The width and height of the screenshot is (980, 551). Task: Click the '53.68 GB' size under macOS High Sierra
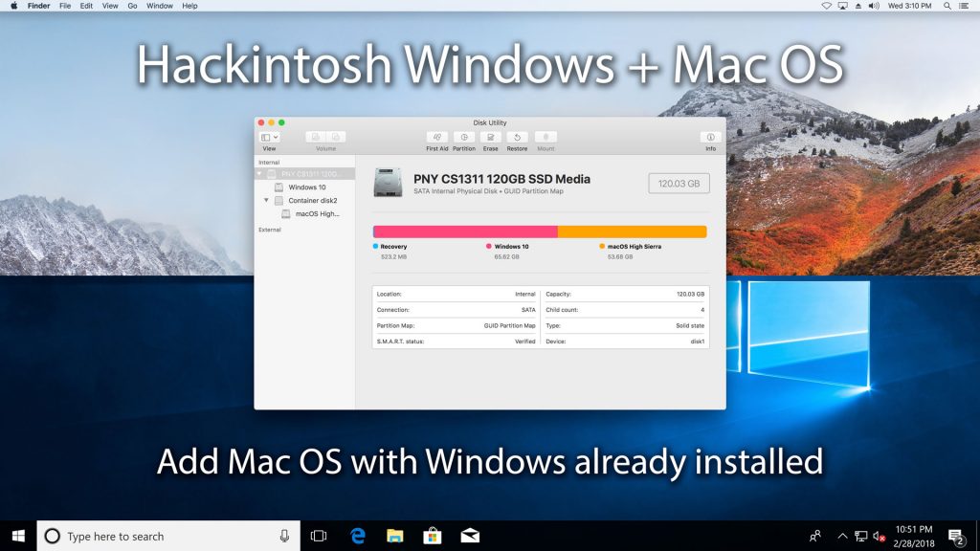pyautogui.click(x=620, y=256)
